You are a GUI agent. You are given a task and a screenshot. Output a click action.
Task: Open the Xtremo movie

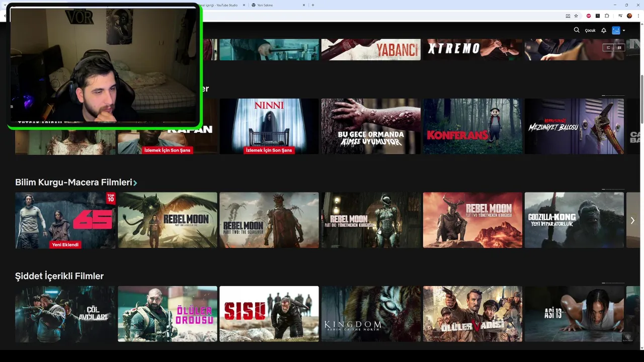point(472,49)
